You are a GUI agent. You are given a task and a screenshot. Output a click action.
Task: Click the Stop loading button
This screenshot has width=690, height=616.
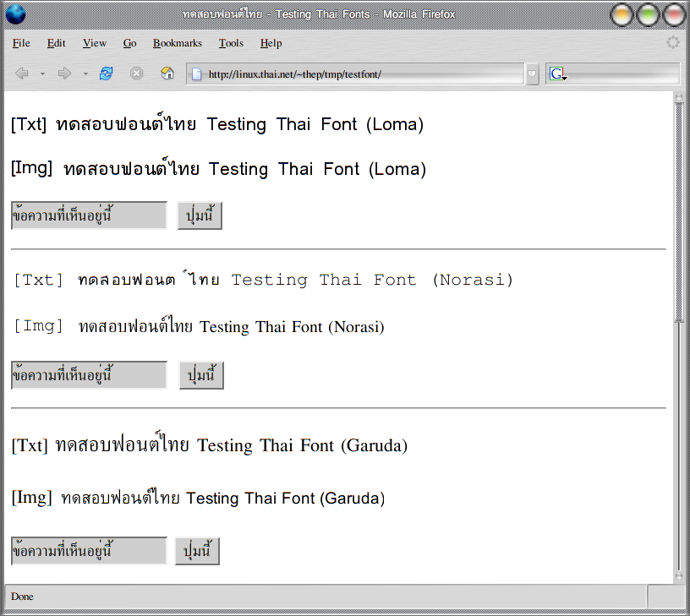136,74
